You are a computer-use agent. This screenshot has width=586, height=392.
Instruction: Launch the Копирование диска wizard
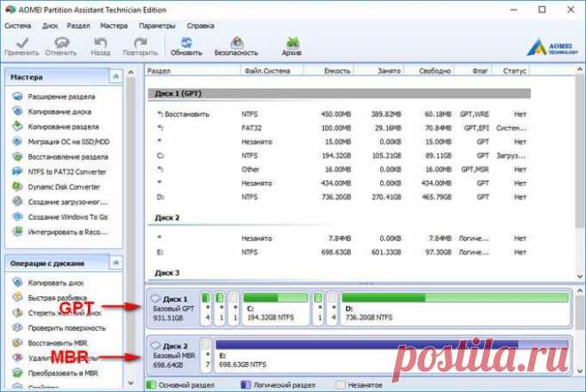[x=59, y=112]
